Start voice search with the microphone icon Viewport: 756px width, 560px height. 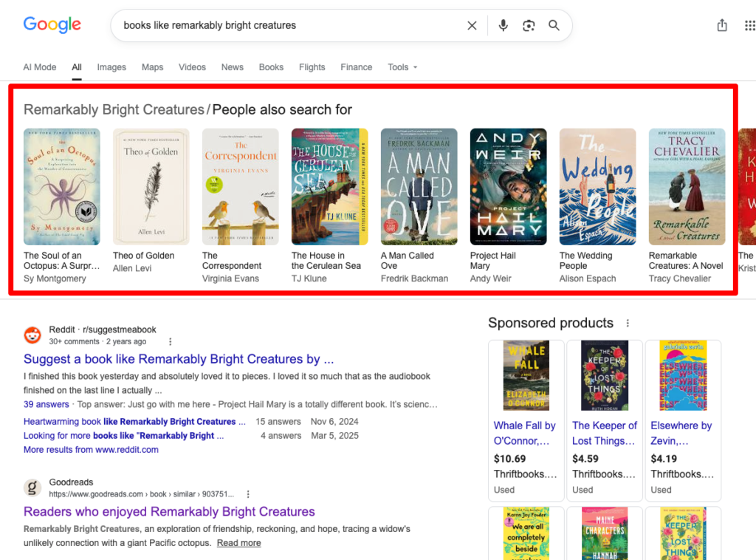503,25
